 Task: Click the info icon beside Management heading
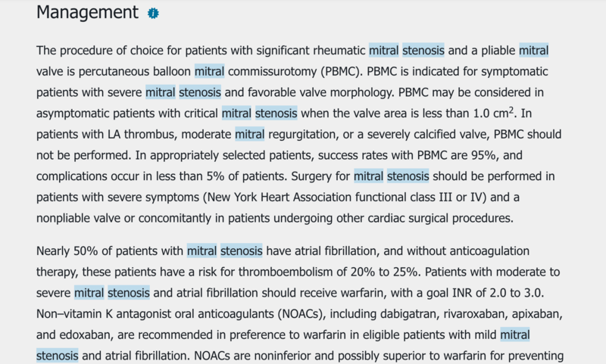coord(154,14)
